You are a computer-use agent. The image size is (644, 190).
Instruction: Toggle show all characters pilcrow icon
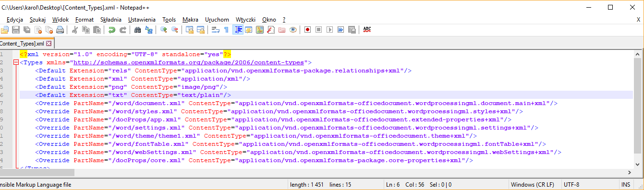coord(226,30)
